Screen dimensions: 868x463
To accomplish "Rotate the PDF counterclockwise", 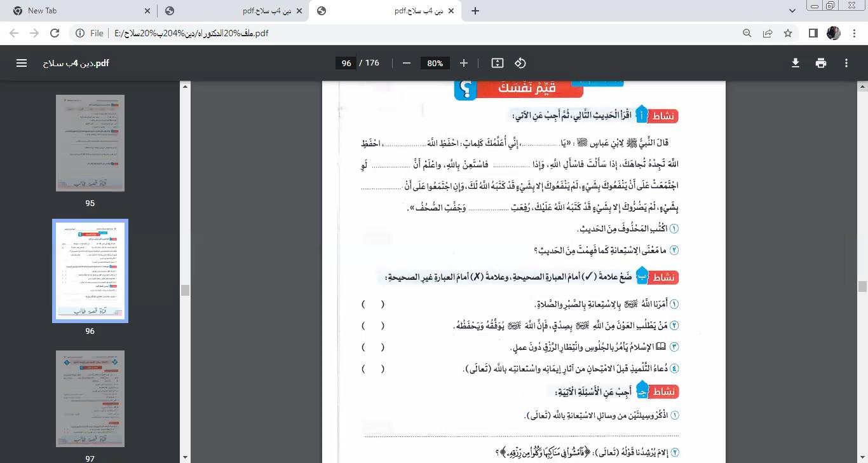I will tap(520, 63).
